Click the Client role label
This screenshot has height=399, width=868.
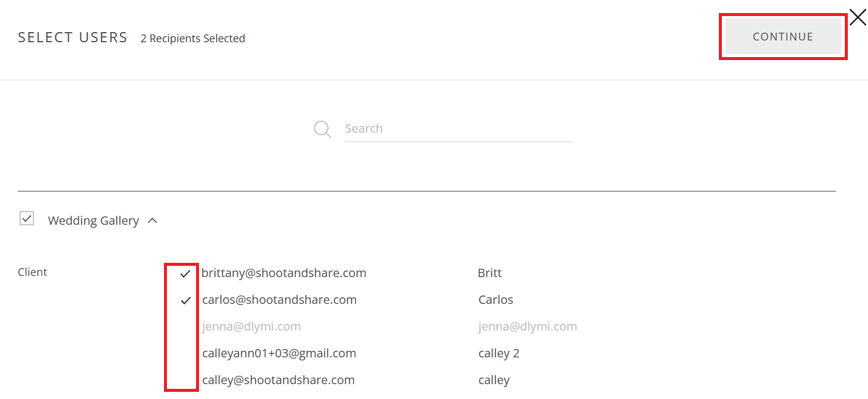(x=33, y=272)
